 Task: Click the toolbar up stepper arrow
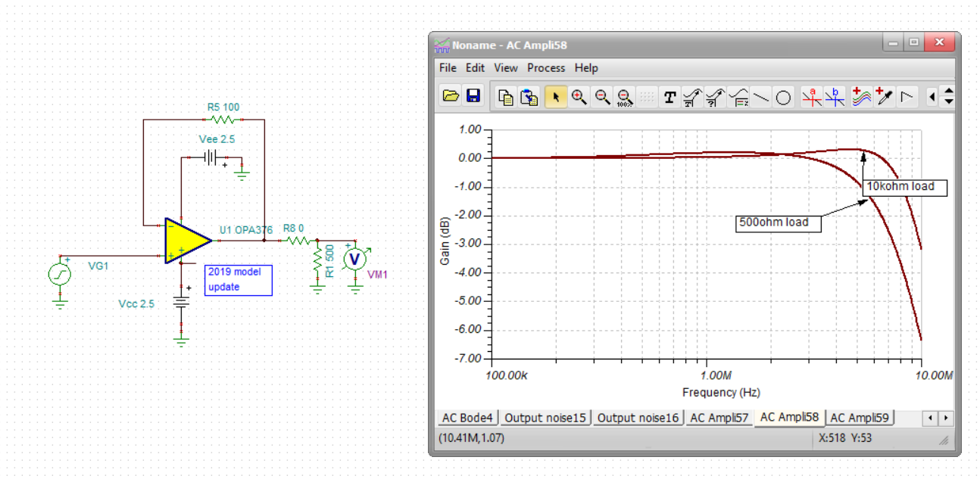[949, 92]
